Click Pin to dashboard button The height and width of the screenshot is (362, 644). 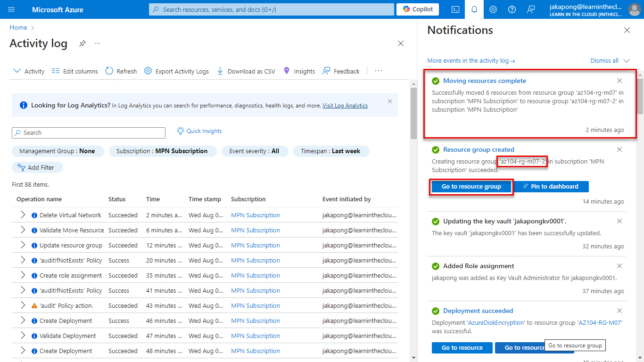point(551,187)
